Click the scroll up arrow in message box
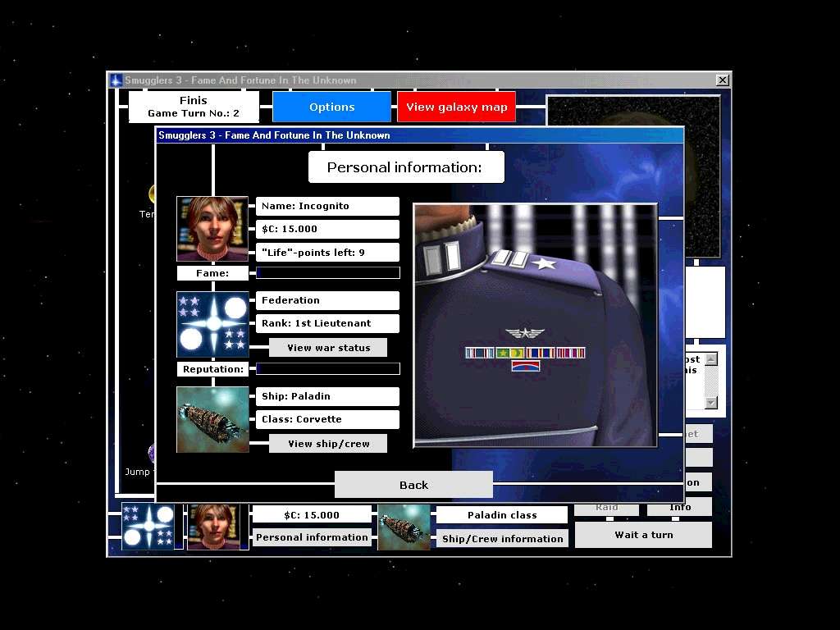 point(711,359)
